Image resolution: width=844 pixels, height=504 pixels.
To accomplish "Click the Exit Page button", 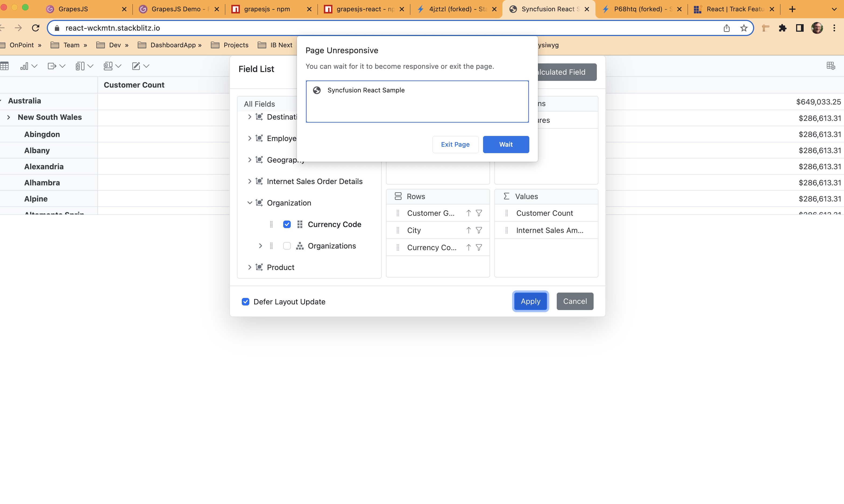I will (x=455, y=144).
